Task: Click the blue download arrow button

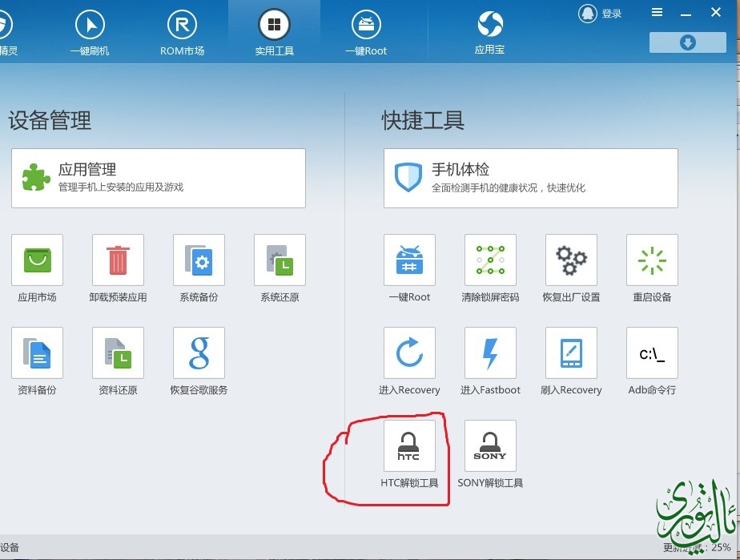Action: [687, 42]
